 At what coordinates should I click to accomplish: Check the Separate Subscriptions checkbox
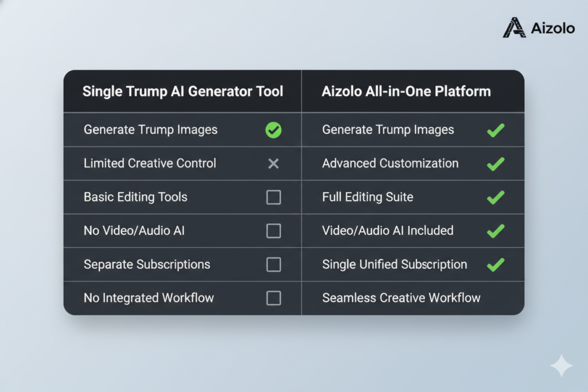click(x=273, y=265)
